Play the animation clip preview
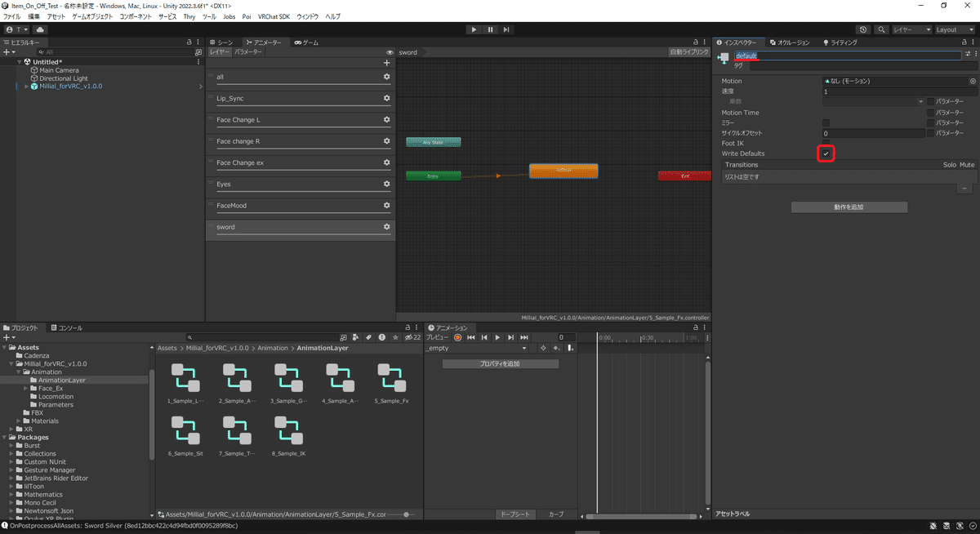Image resolution: width=980 pixels, height=534 pixels. coord(497,337)
